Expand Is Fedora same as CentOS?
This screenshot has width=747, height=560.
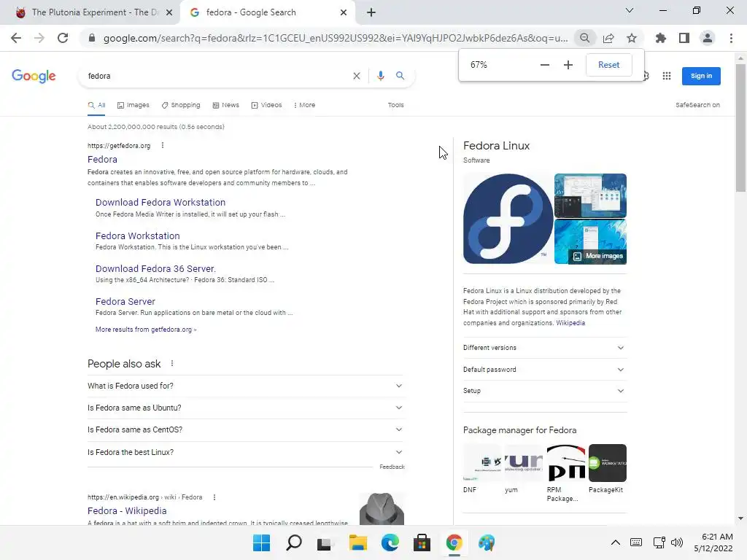(x=245, y=429)
